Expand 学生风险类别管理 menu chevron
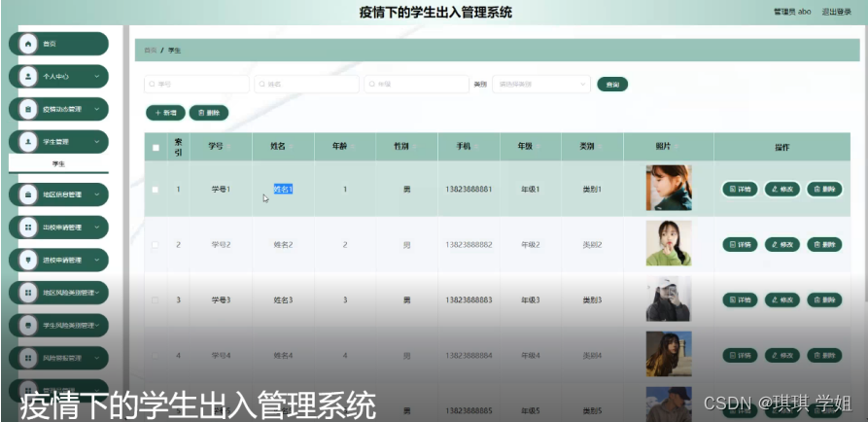This screenshot has height=422, width=868. 97,325
